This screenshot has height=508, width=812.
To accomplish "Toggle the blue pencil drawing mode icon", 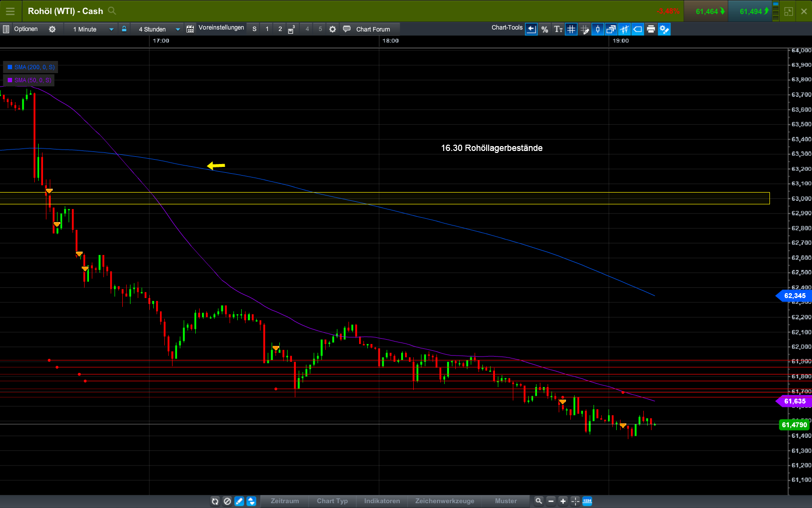I will (x=239, y=501).
